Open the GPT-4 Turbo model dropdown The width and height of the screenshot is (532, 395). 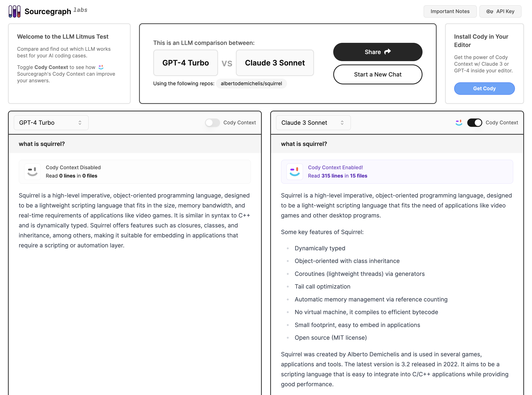pos(51,123)
